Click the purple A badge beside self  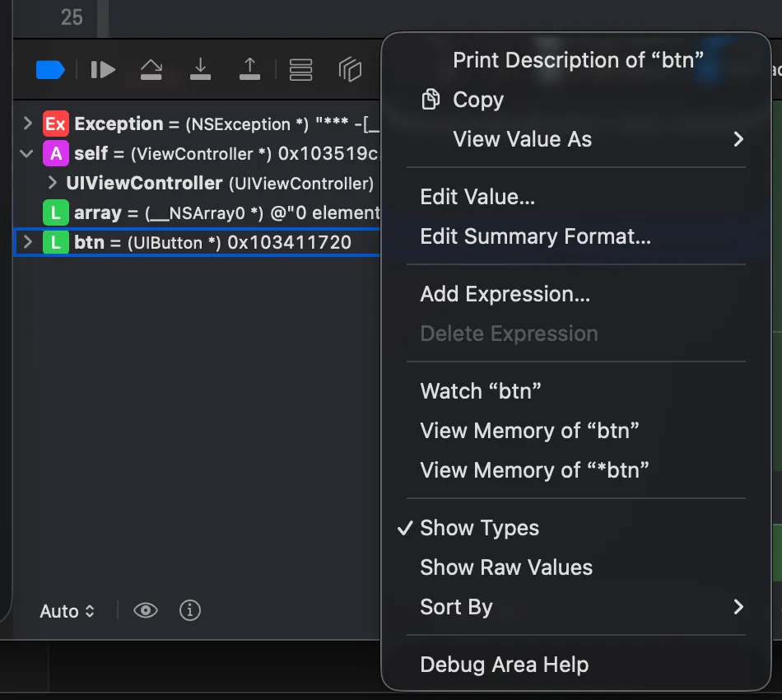coord(55,153)
